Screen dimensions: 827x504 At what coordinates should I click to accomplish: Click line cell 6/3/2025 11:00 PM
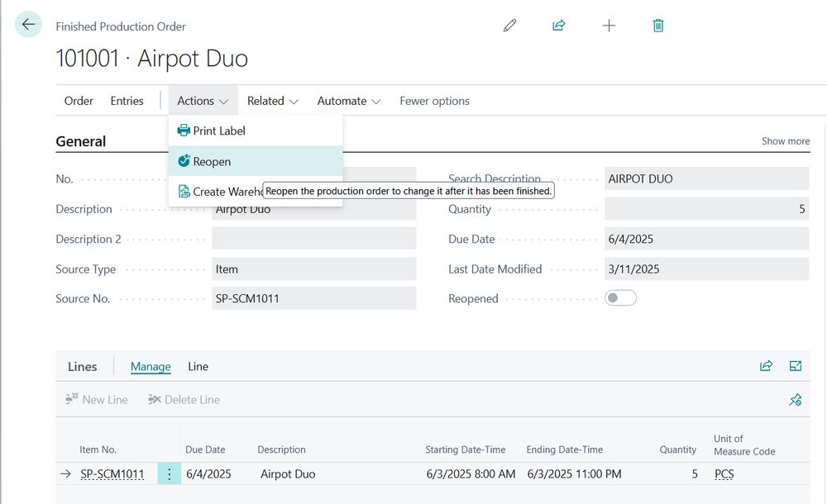[x=575, y=474]
